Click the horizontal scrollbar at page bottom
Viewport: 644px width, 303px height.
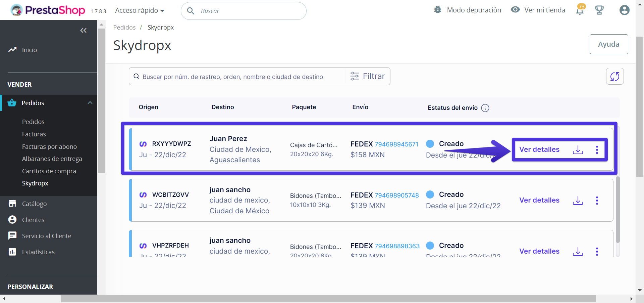coord(328,299)
